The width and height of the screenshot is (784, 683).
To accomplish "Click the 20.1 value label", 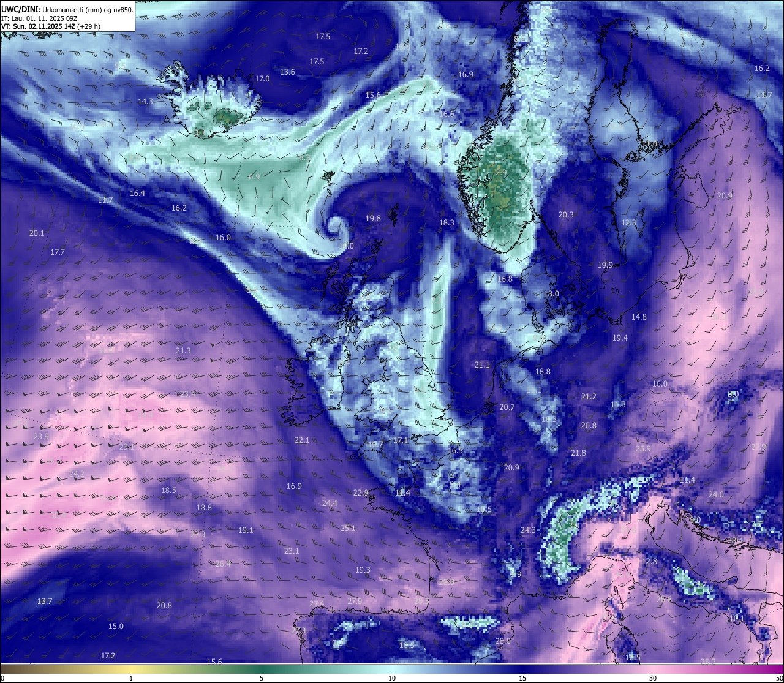I will click(x=37, y=233).
